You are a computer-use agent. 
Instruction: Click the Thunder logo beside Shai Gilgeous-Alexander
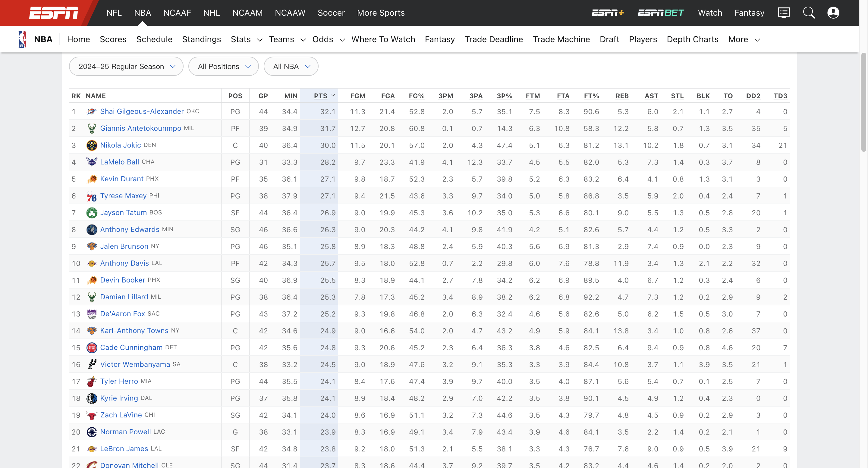92,111
